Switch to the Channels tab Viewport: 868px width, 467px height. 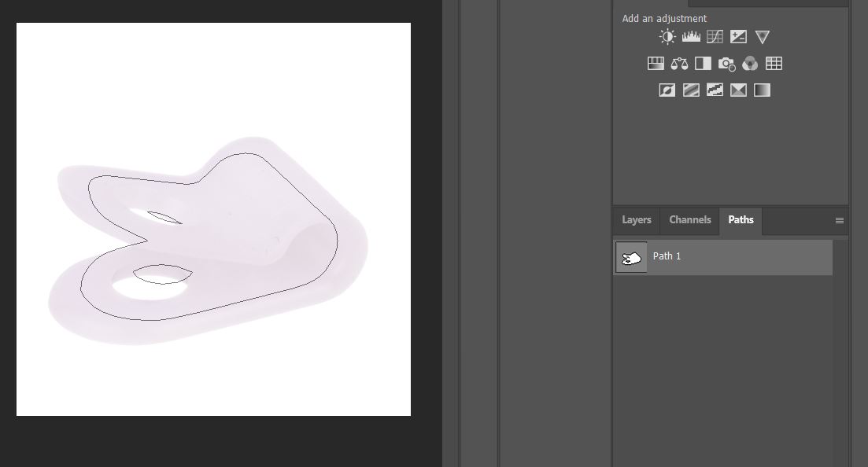(690, 220)
